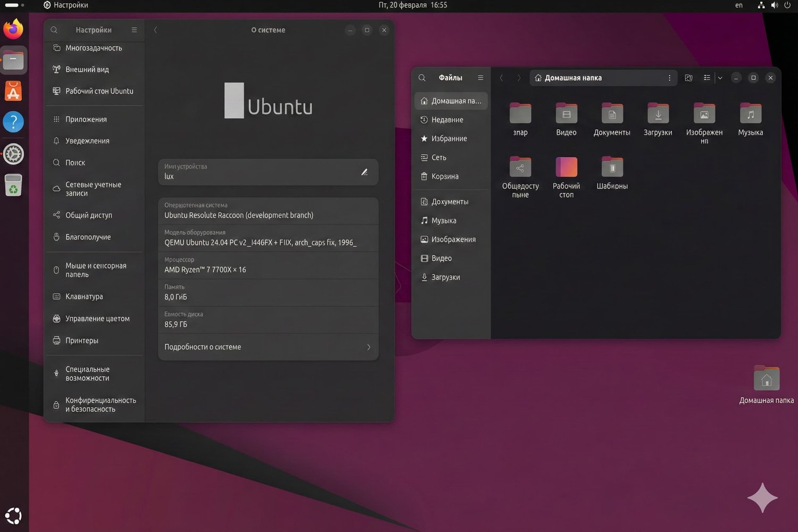Click the back arrow in Files window
Viewport: 798px width, 532px height.
501,78
